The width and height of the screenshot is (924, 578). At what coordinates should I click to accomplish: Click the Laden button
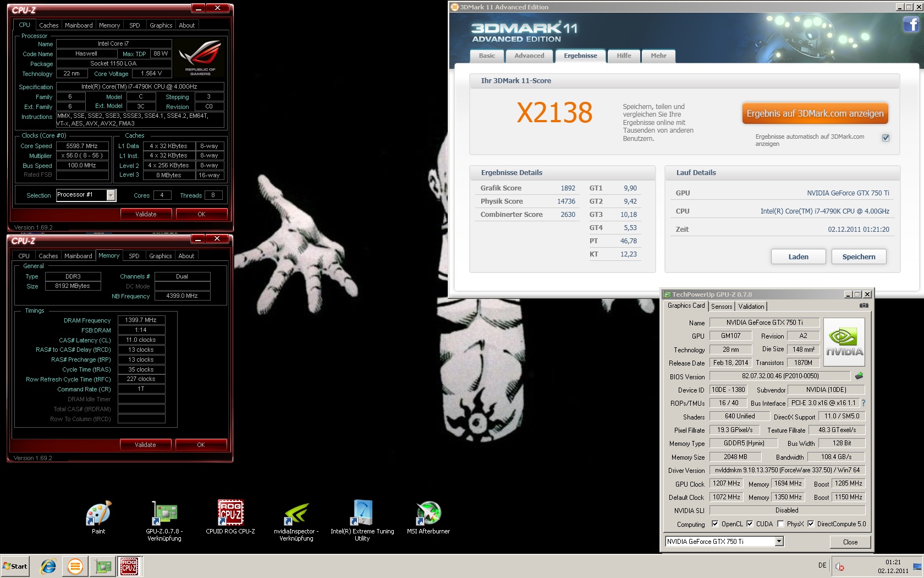coord(799,257)
